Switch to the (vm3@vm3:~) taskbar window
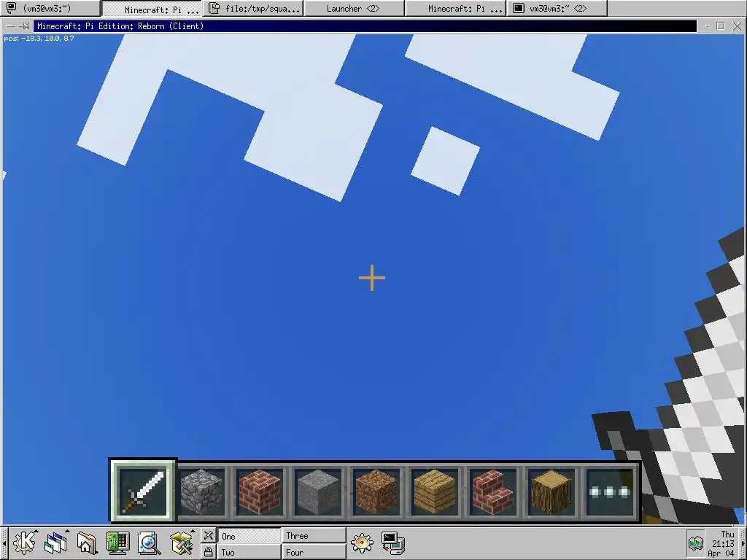Image resolution: width=747 pixels, height=560 pixels. tap(50, 8)
